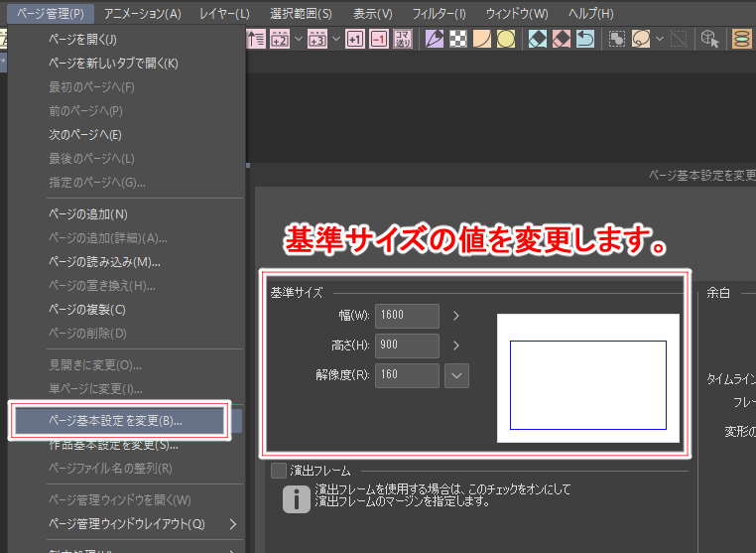Select ページの追加(N) entry
Screen dimensions: 756x553
(x=128, y=214)
